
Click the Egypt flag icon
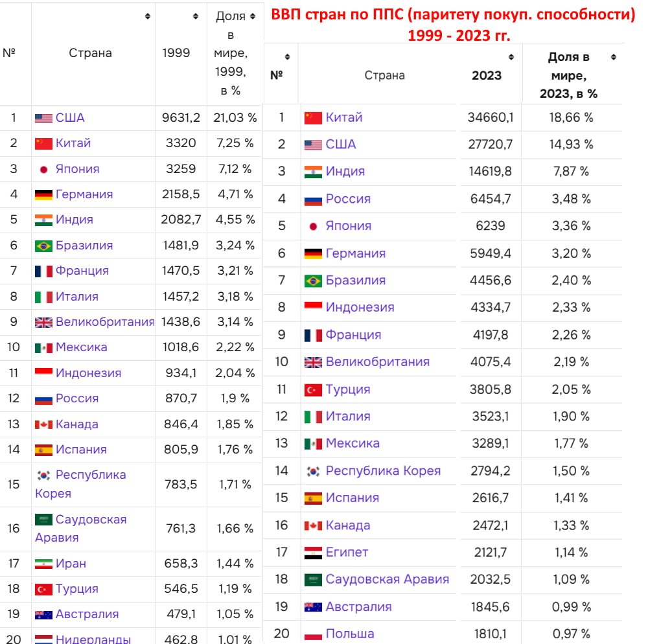pos(313,553)
